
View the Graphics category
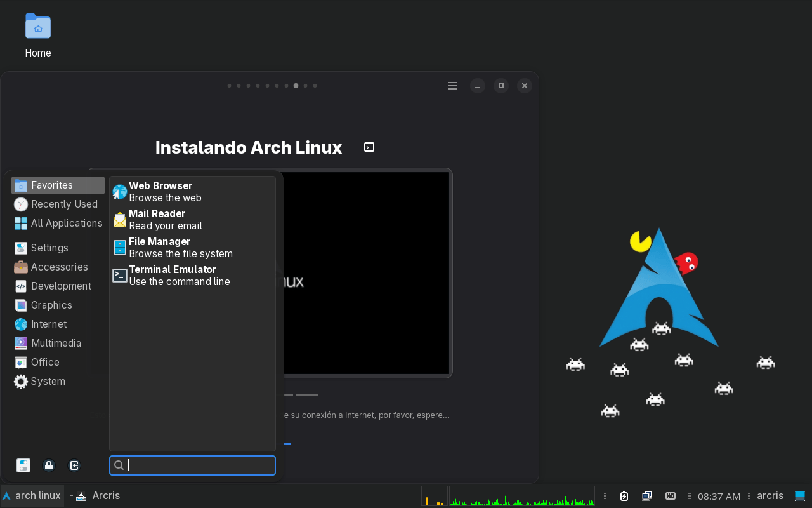58,305
